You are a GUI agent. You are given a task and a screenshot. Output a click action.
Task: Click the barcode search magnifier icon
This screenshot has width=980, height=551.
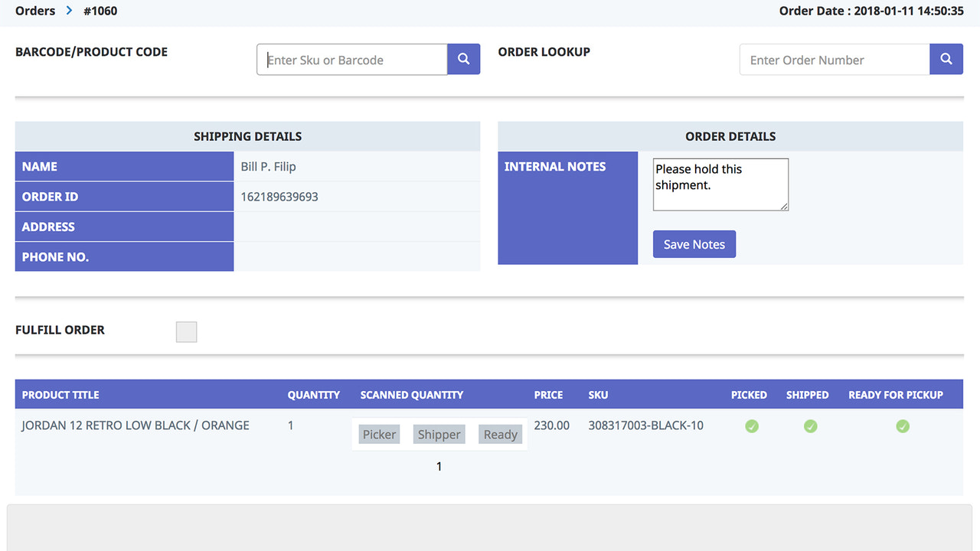coord(463,59)
